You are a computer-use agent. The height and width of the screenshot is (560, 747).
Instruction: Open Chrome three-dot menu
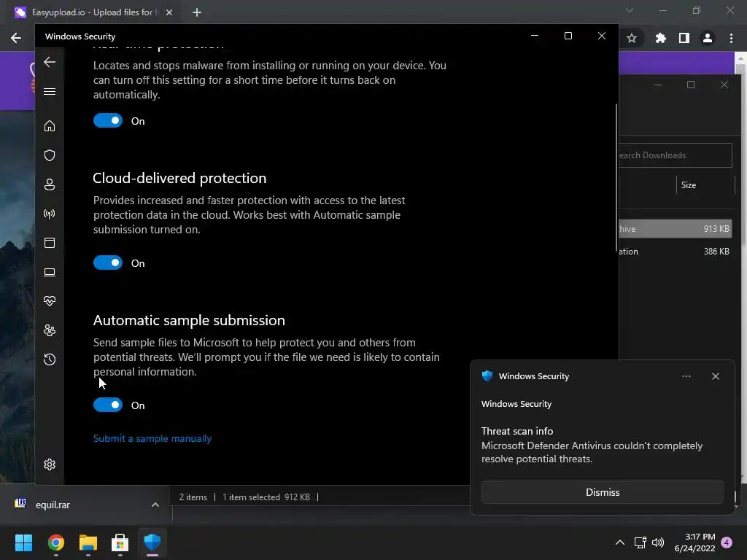(x=731, y=38)
